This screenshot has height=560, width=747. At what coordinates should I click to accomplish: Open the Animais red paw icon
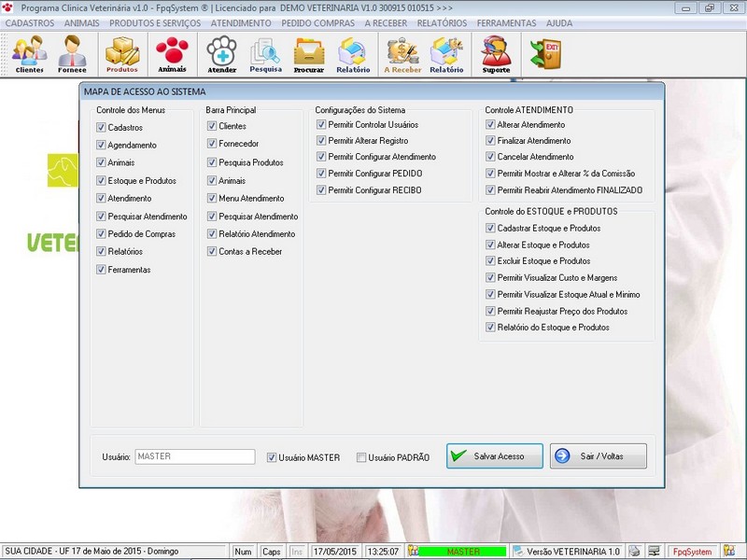(x=172, y=54)
